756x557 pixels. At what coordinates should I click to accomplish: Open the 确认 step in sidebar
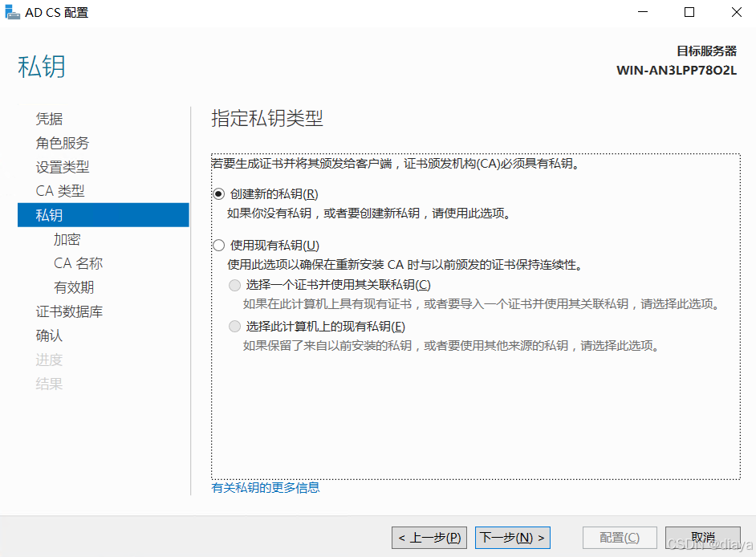49,335
